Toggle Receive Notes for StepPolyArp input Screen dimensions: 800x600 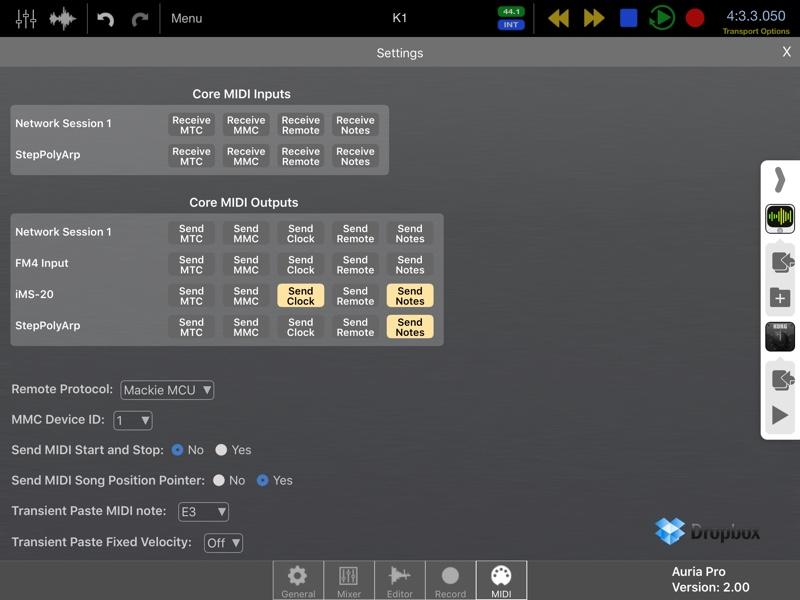(x=355, y=156)
